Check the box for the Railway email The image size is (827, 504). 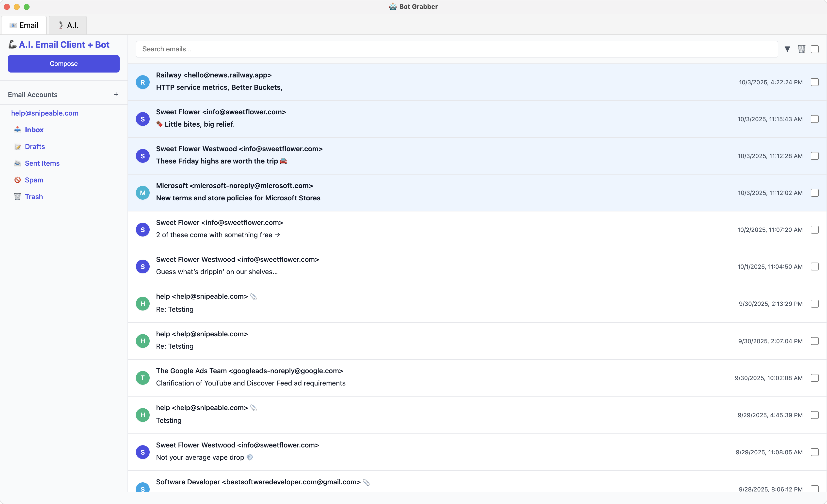(x=815, y=82)
